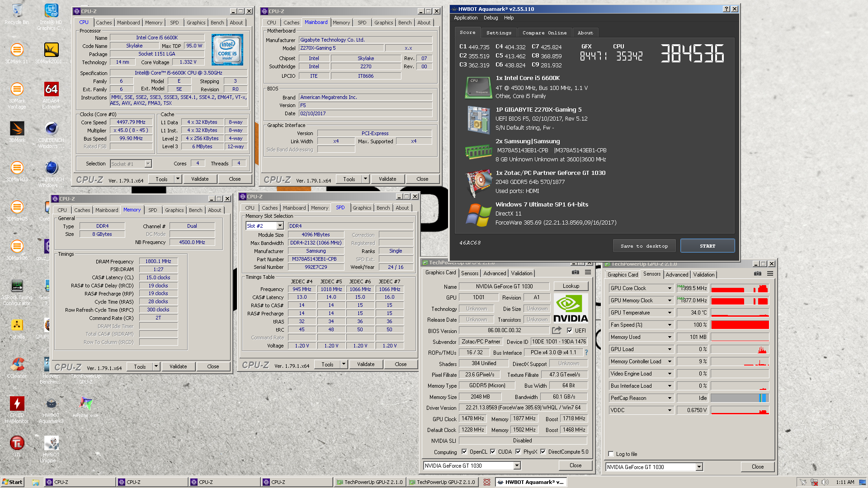
Task: Open memory Slot #2 dropdown in SPD tab
Action: point(280,226)
